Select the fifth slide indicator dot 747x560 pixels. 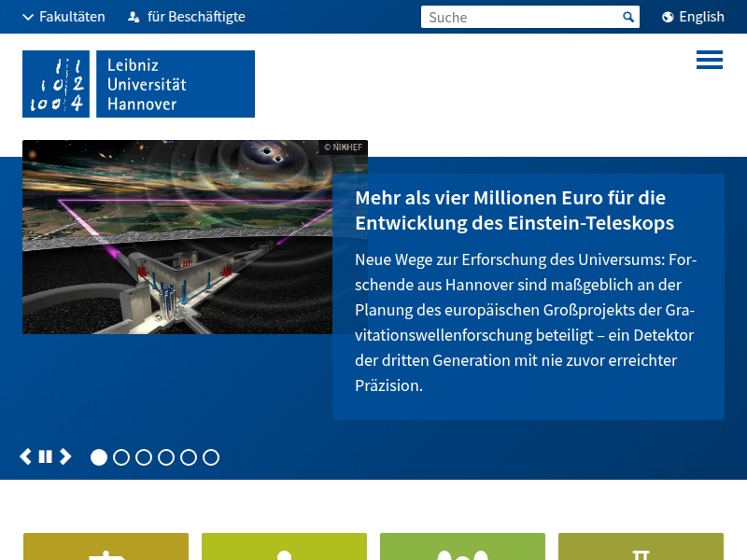189,457
